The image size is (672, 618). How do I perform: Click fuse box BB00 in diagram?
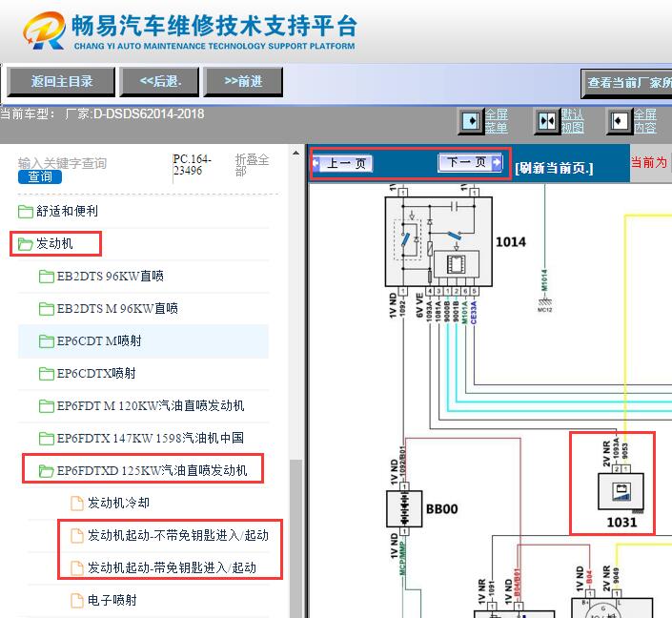pyautogui.click(x=404, y=508)
